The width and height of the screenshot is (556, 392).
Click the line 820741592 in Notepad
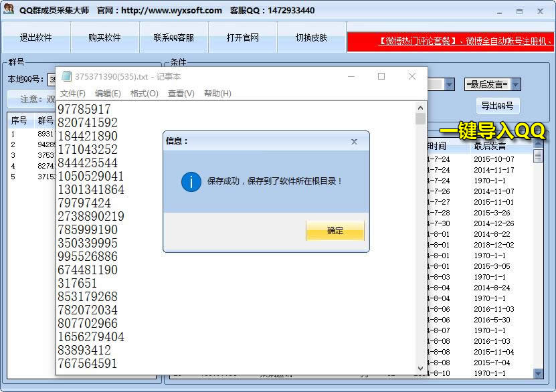[88, 122]
